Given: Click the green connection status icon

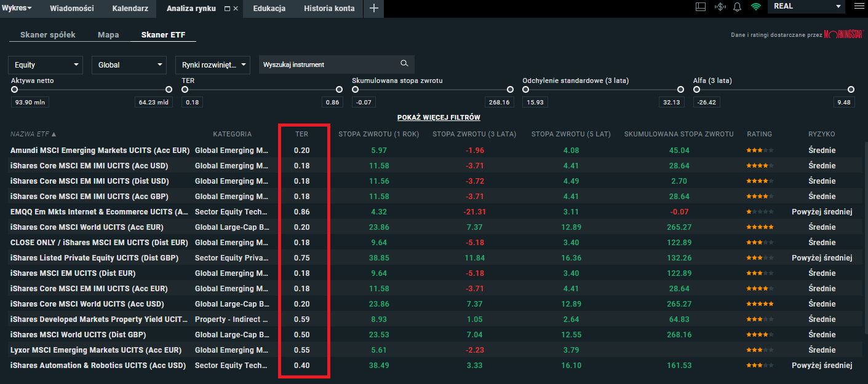Looking at the screenshot, I should [756, 7].
